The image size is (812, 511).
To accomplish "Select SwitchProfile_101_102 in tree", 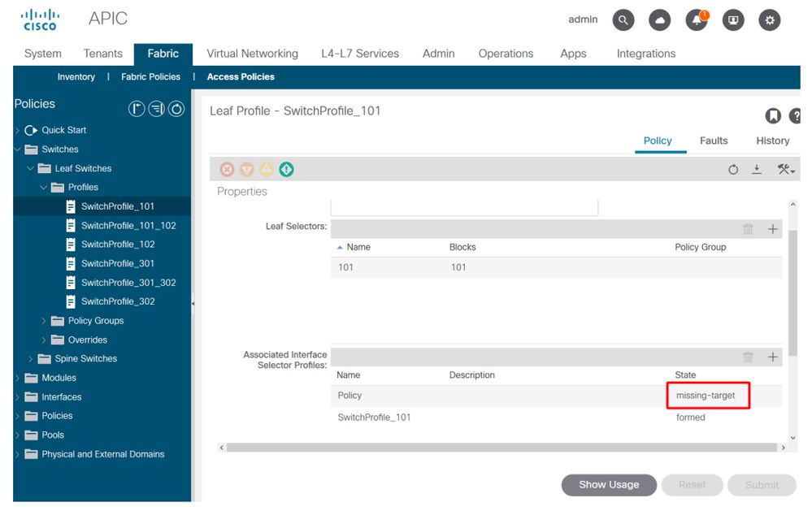I will (128, 225).
